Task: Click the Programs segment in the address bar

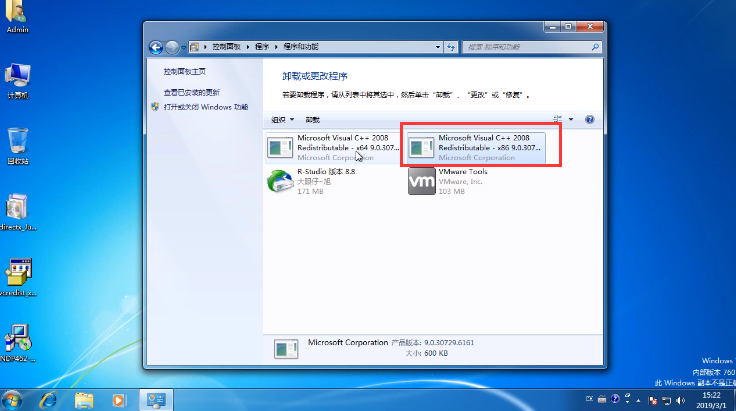Action: 262,46
